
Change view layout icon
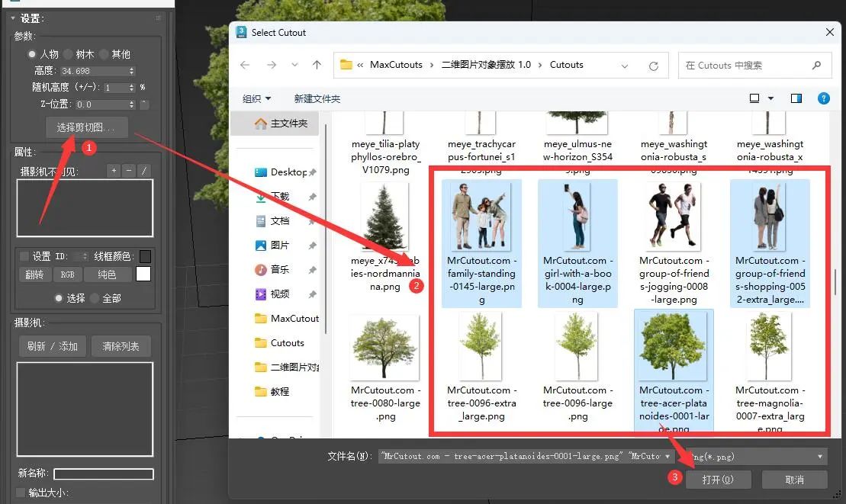pos(754,98)
